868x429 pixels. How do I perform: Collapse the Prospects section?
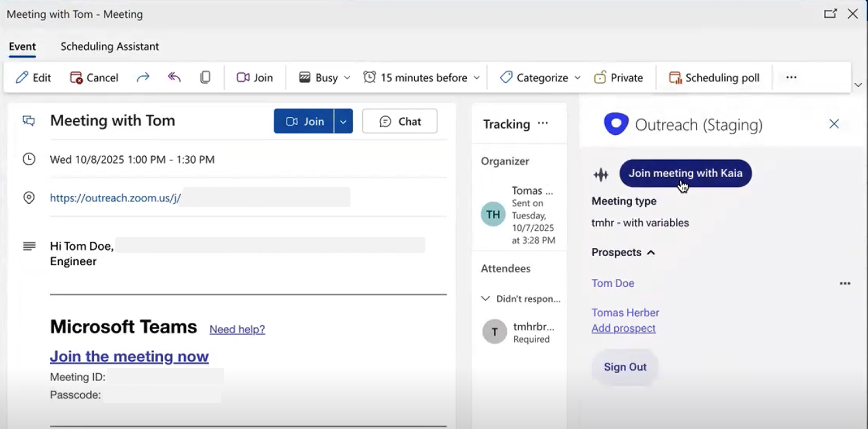tap(651, 253)
